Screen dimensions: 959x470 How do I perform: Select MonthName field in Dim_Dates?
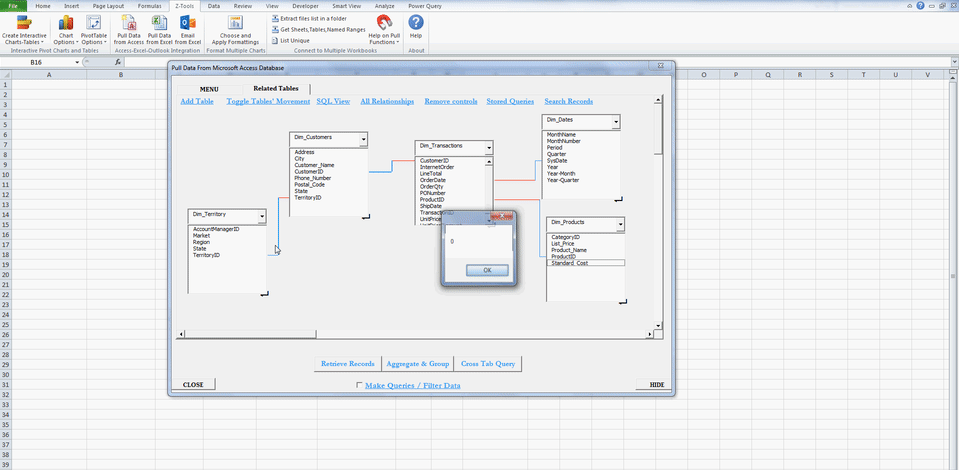(561, 134)
